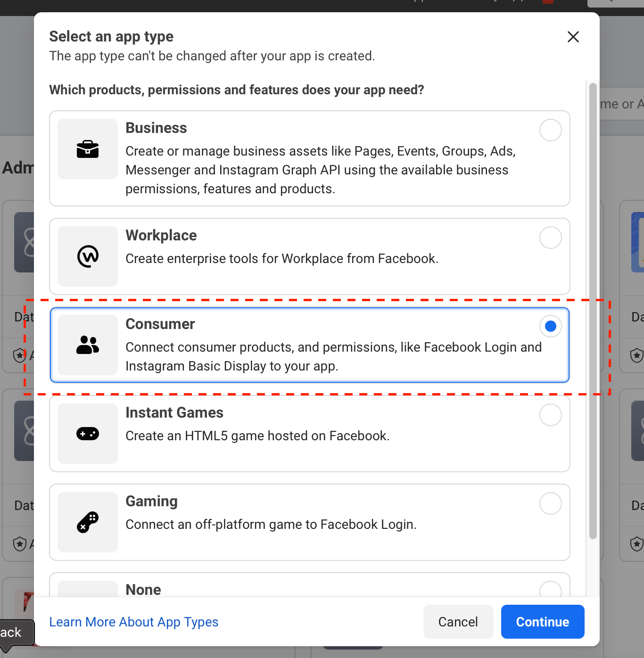Click the Instant Games controller icon
Viewport: 644px width, 658px height.
(x=87, y=433)
